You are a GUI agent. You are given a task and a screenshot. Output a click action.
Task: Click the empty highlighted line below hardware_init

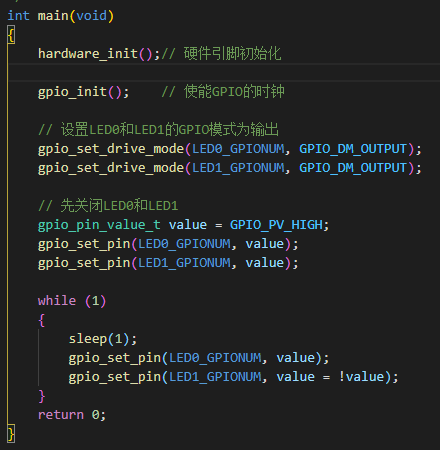point(224,72)
